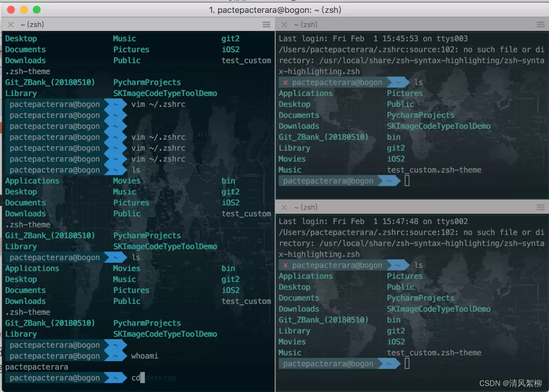Click "Documents" in the bottom-right pane listing

[299, 298]
